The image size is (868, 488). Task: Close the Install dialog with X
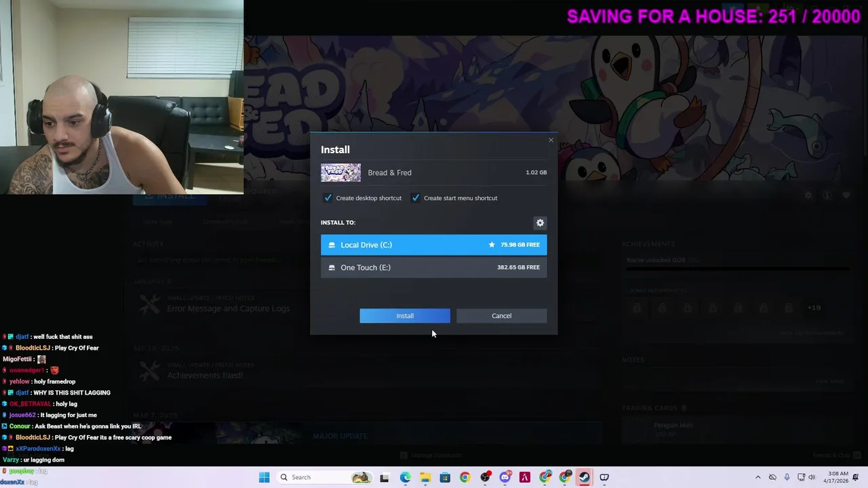pos(551,140)
